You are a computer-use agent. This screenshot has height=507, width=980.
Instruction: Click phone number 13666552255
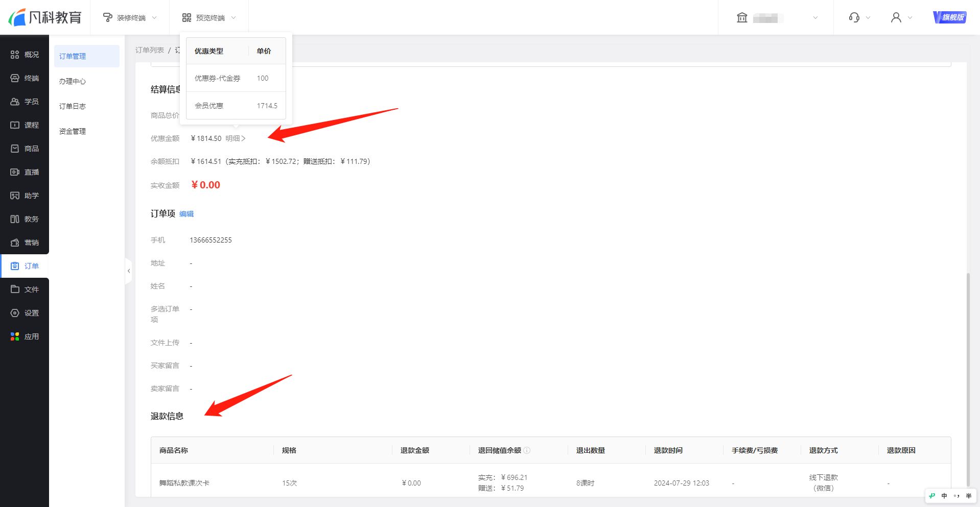211,240
